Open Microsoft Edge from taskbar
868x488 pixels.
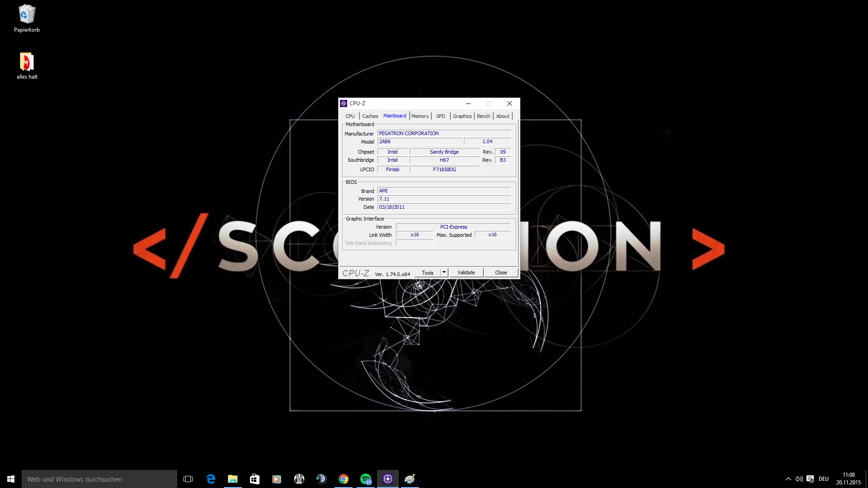(211, 479)
